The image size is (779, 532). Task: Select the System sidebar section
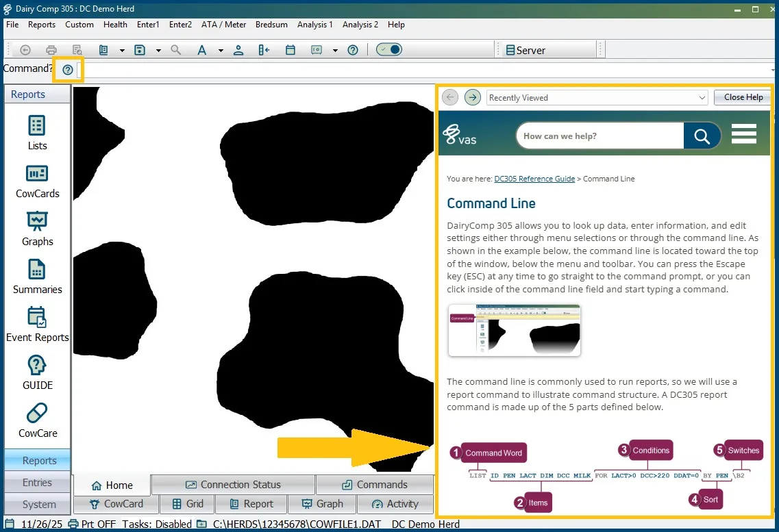click(x=37, y=504)
